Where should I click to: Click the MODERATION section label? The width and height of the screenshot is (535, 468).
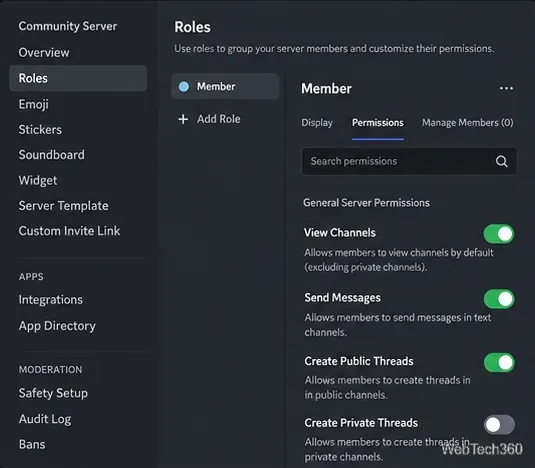pos(50,370)
